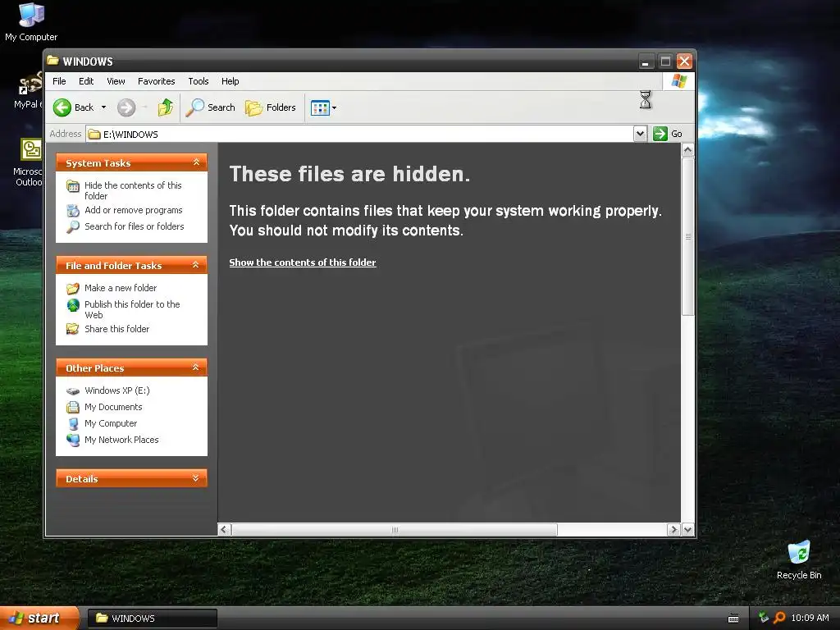Maximize the WINDOWS explorer window
This screenshot has height=630, width=840.
[x=665, y=61]
